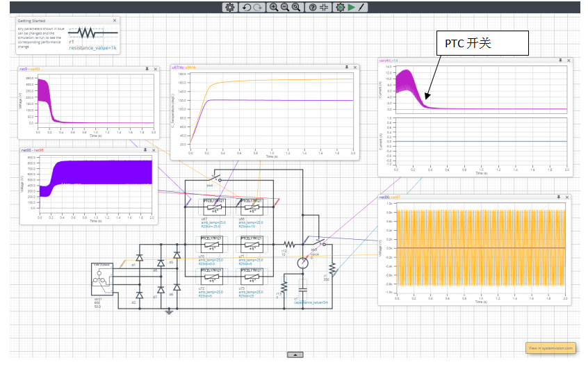Select the r13 resistor symbol

(284, 287)
